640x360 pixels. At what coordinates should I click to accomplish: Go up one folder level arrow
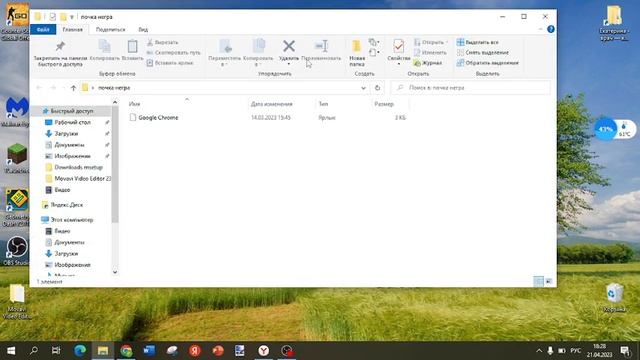tap(73, 88)
